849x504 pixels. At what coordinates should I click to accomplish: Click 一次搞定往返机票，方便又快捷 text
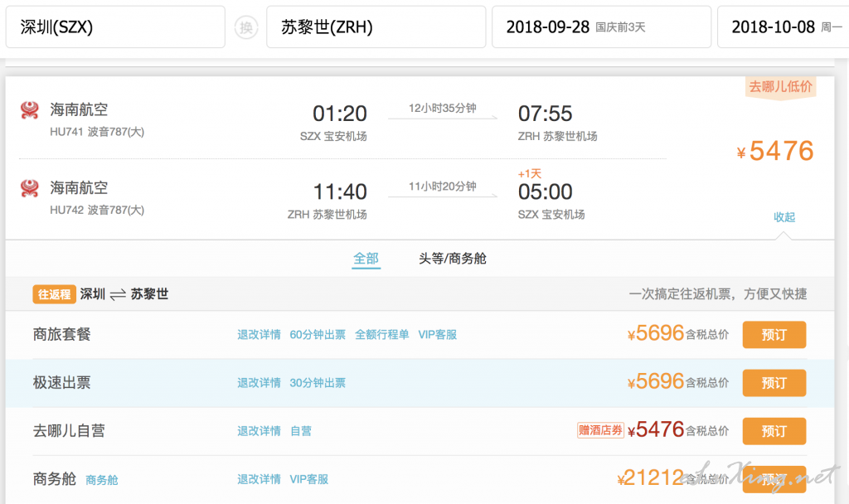tap(718, 294)
